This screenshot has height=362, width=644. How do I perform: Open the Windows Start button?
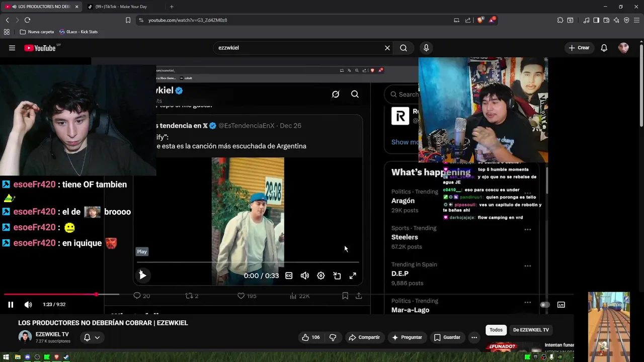7,357
